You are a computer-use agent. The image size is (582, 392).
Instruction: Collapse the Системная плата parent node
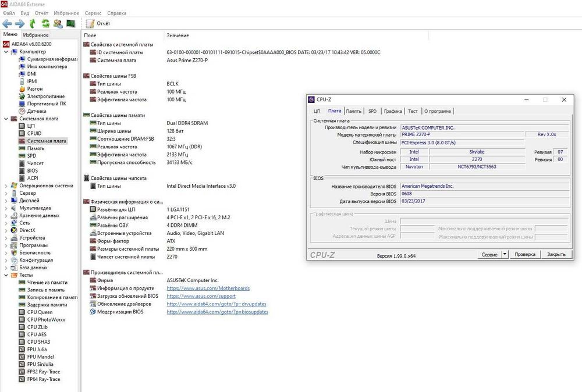coord(6,119)
